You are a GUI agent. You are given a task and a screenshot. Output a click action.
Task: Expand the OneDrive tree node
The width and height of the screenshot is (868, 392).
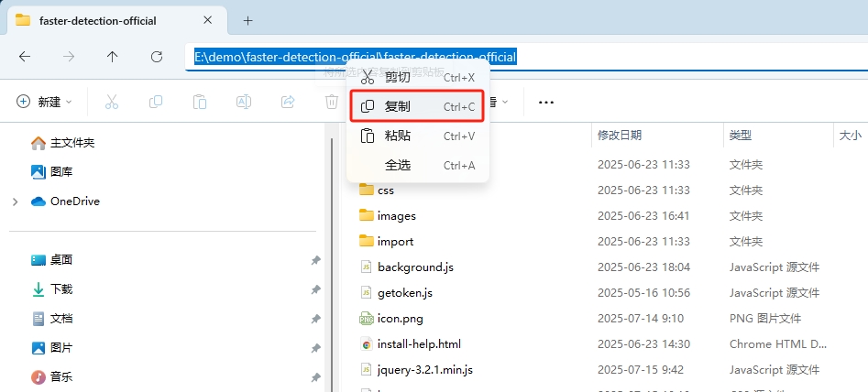[15, 201]
